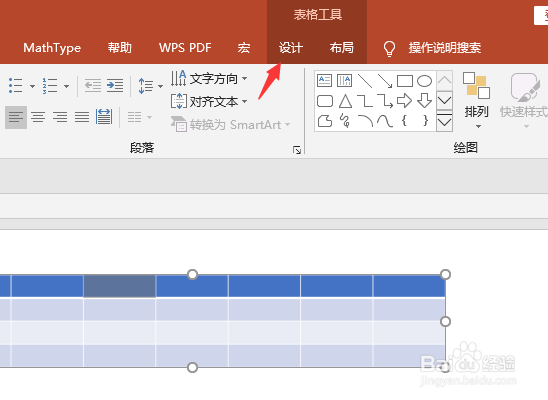Toggle justify alignment
This screenshot has height=400, width=548.
point(82,117)
